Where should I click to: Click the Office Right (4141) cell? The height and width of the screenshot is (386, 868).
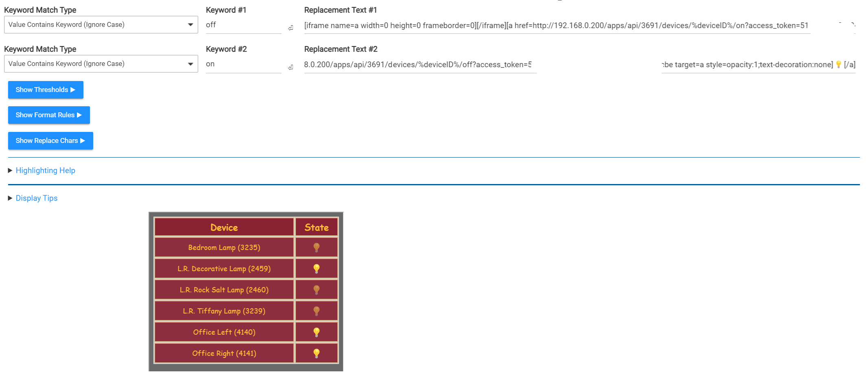224,353
